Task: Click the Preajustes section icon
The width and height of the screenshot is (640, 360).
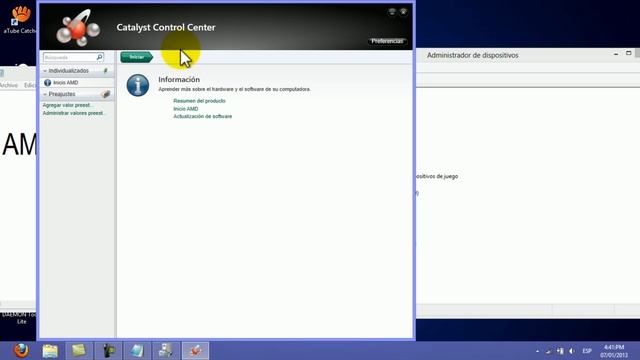Action: click(x=105, y=94)
